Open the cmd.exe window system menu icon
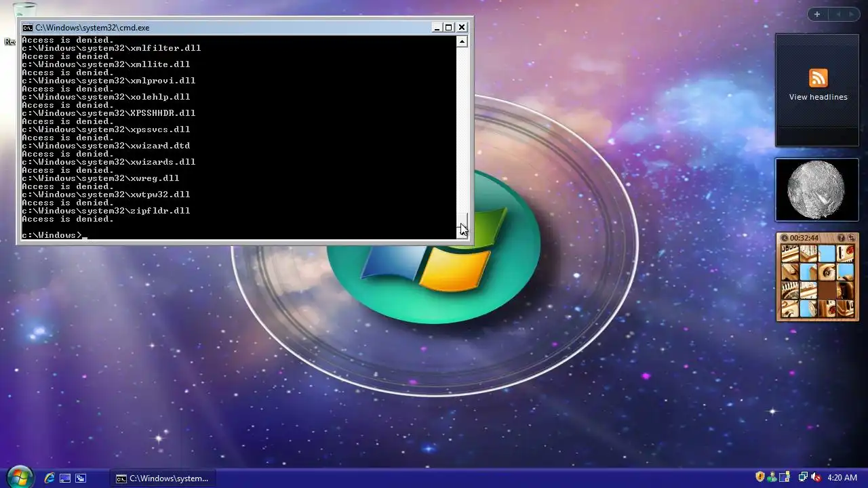Image resolution: width=868 pixels, height=488 pixels. click(x=27, y=28)
